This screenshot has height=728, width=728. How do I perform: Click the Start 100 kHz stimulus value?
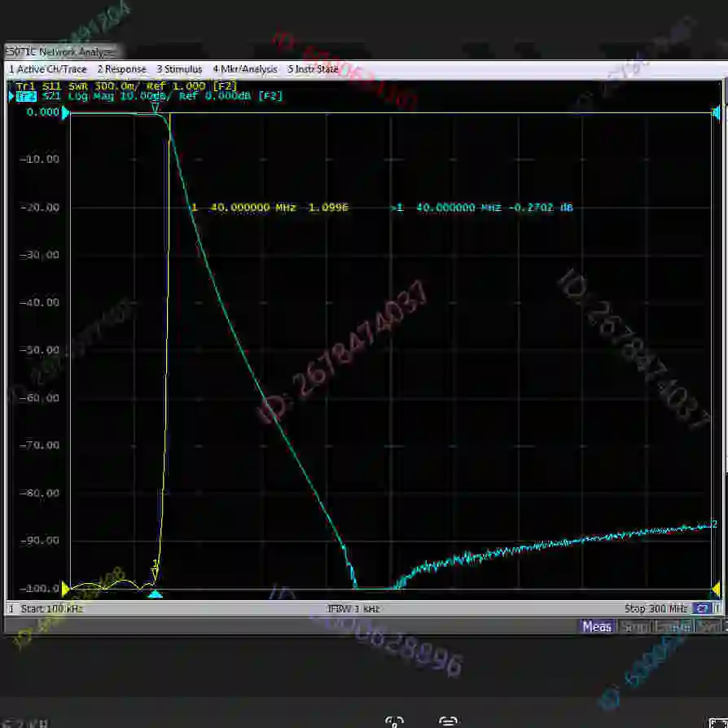[x=51, y=608]
